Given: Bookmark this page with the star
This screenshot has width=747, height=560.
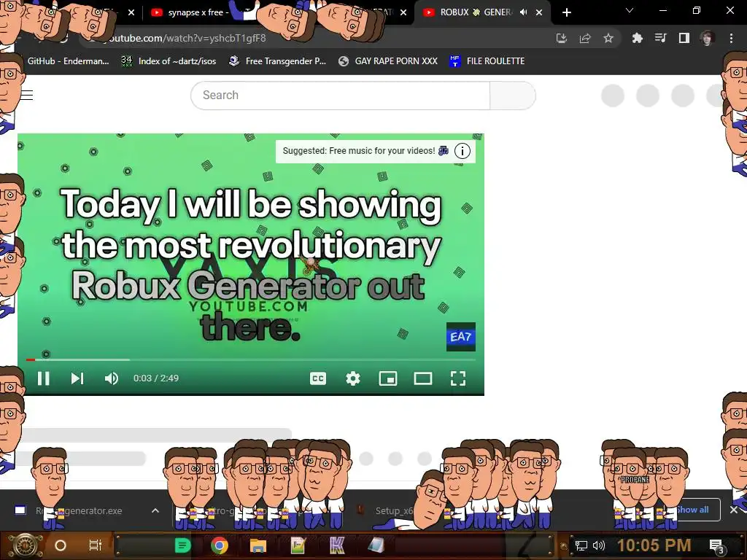Looking at the screenshot, I should coord(608,38).
